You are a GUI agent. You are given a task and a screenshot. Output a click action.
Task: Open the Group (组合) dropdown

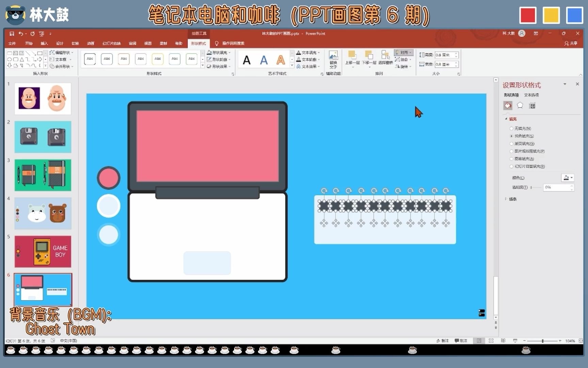click(x=403, y=59)
